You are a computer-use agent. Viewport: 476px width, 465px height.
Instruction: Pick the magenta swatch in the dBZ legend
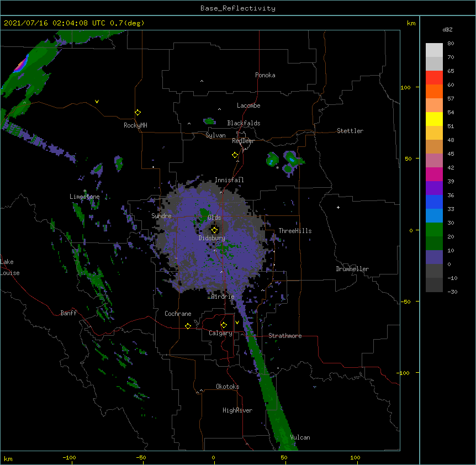pyautogui.click(x=434, y=174)
